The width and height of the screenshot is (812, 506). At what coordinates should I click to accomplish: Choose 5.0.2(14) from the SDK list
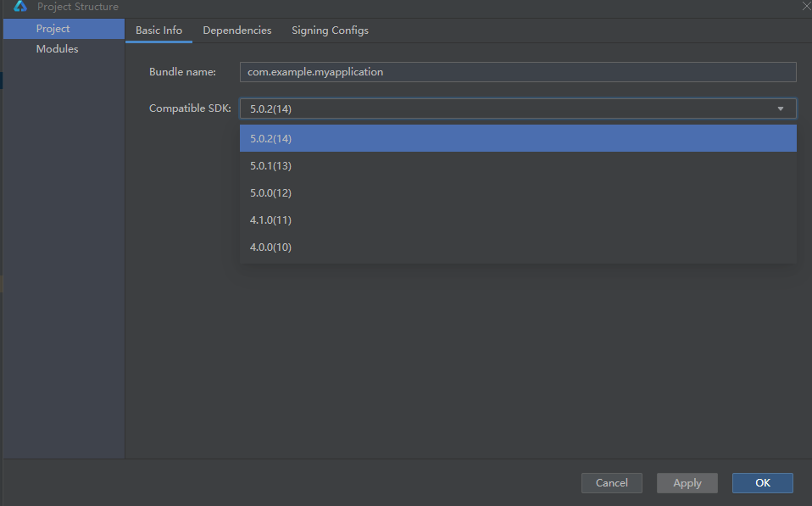point(518,138)
